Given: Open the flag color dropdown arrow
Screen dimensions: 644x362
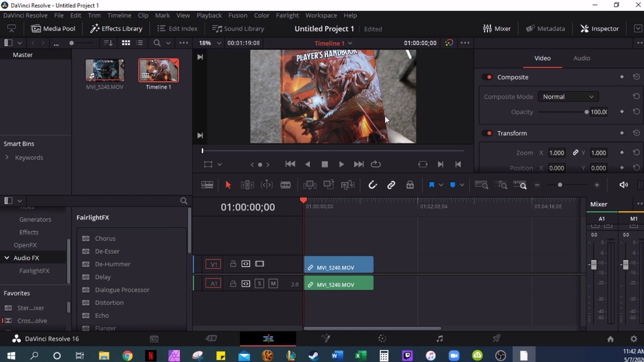Looking at the screenshot, I should pyautogui.click(x=441, y=185).
